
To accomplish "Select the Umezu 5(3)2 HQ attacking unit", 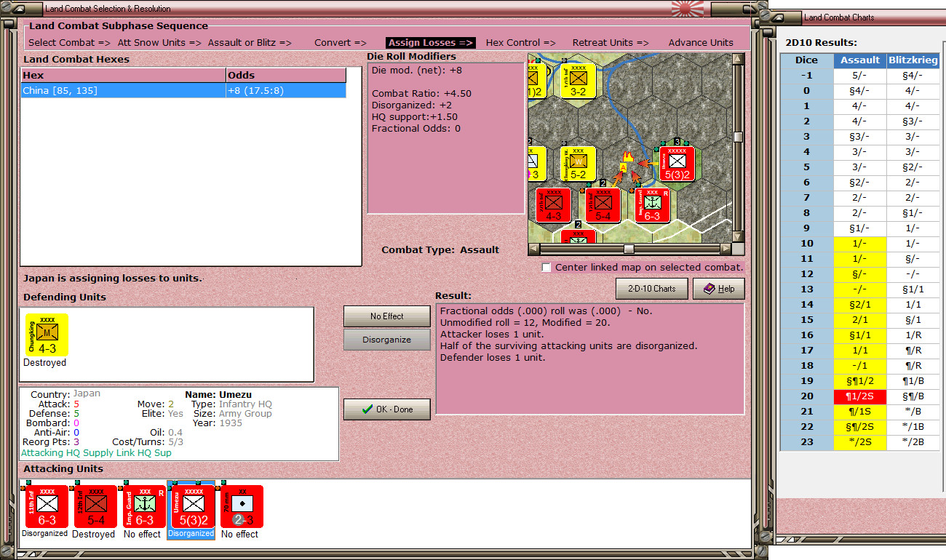I will [x=193, y=506].
